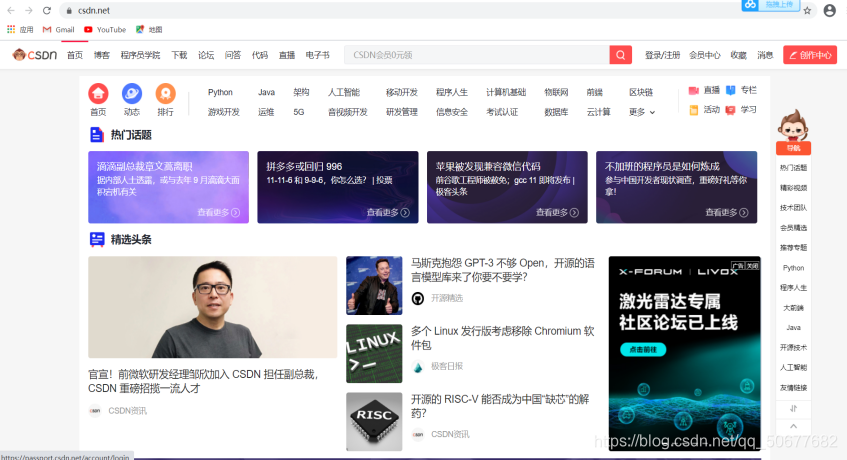Open 会员中心 link
Screen dimensions: 847x460
[x=704, y=55]
